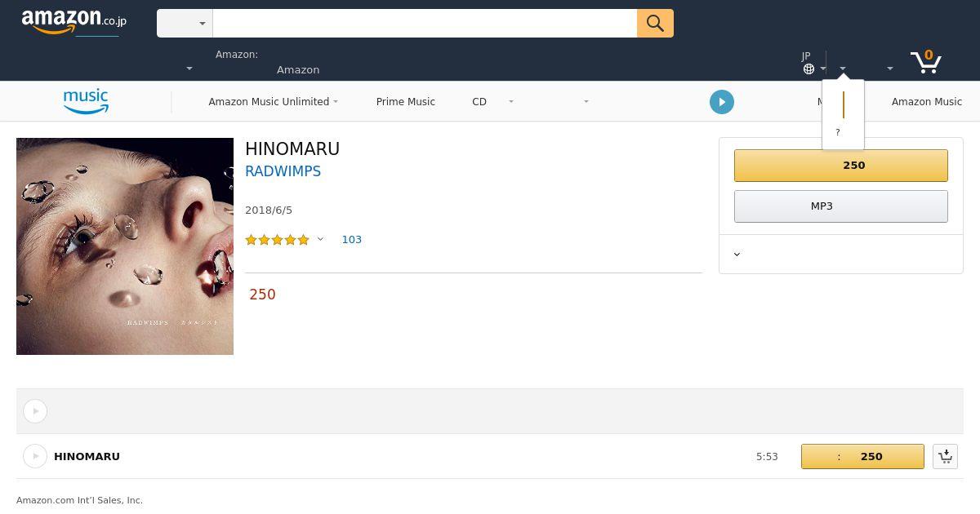Image resolution: width=980 pixels, height=514 pixels.
Task: Expand the star rating breakdown chevron
Action: 320,239
